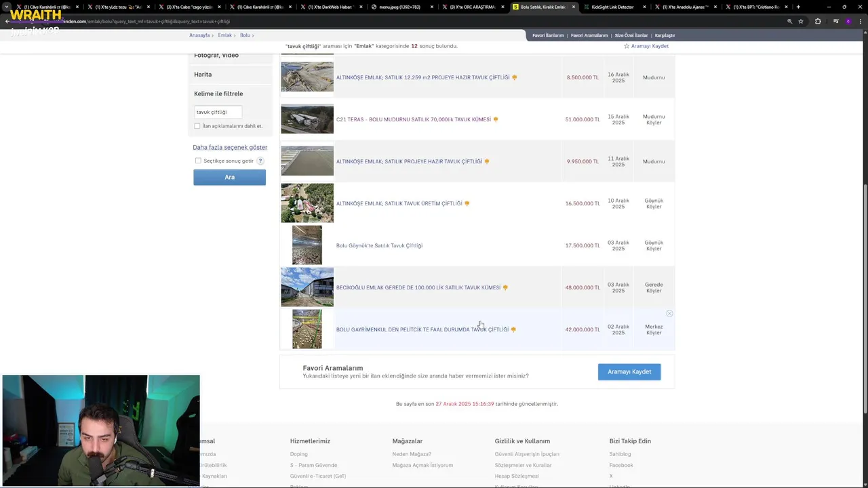868x488 pixels.
Task: Open Karşılaştır in top bar
Action: [665, 35]
